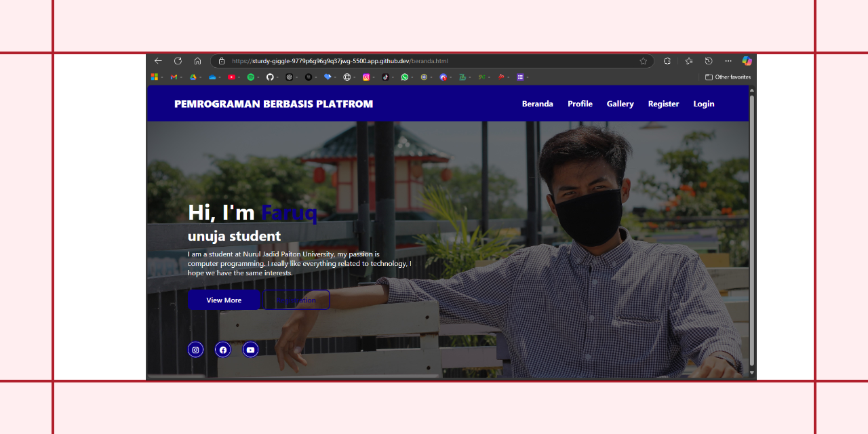Select the Facebook icon on the hero section
The width and height of the screenshot is (868, 434).
[222, 349]
